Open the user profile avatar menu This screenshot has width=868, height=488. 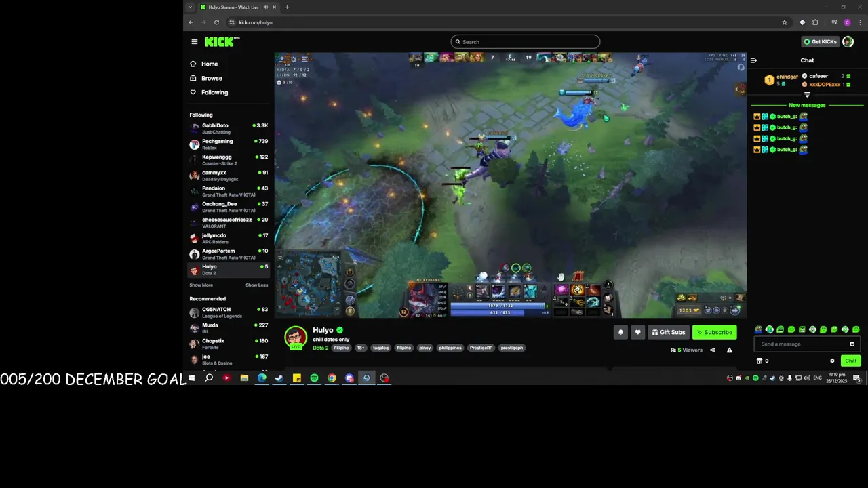(848, 42)
